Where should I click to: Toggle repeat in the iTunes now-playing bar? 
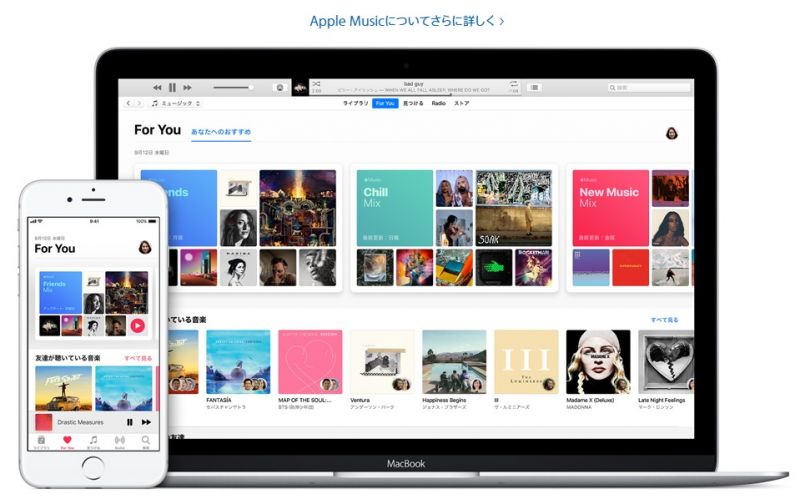coord(513,84)
